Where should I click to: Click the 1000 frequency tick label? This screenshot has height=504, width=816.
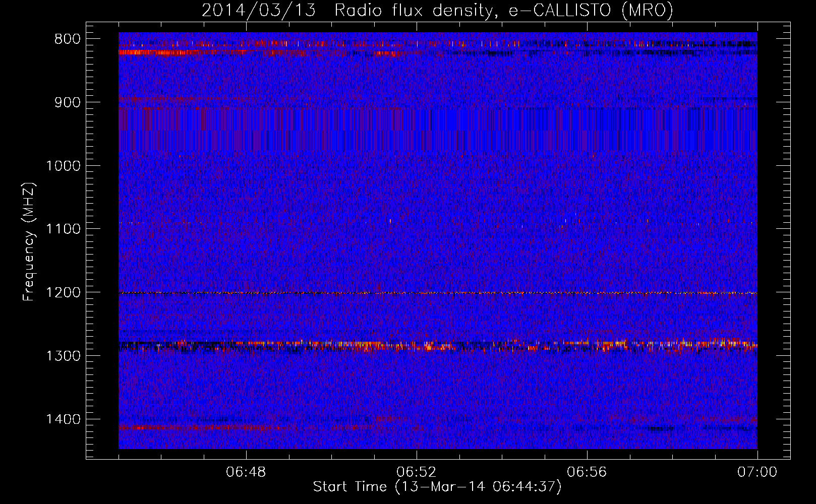63,166
